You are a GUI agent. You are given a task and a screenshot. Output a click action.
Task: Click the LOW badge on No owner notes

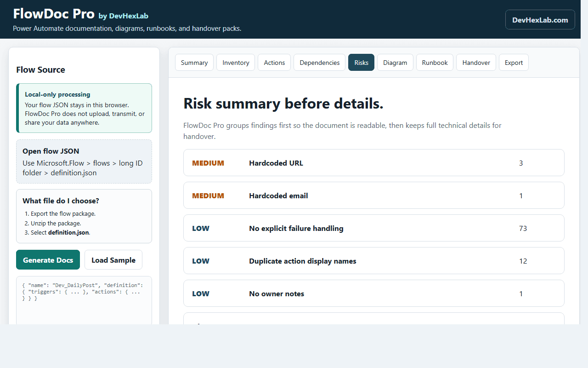pyautogui.click(x=201, y=293)
